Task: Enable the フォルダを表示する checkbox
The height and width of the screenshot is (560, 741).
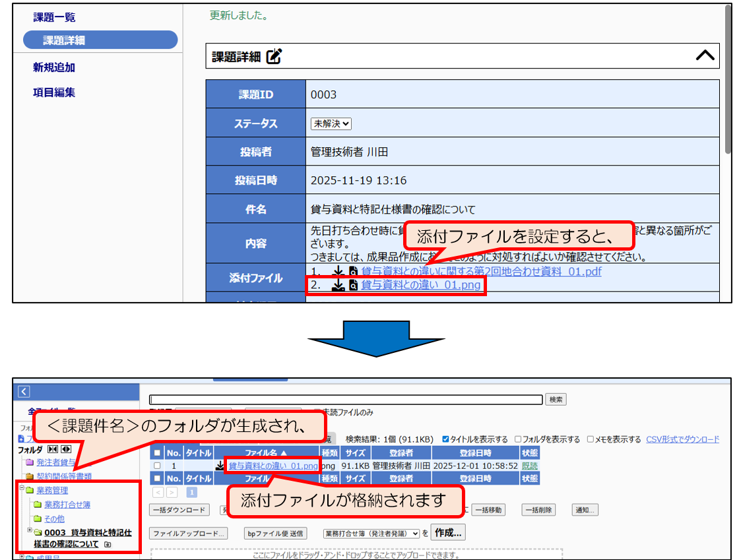Action: 518,439
